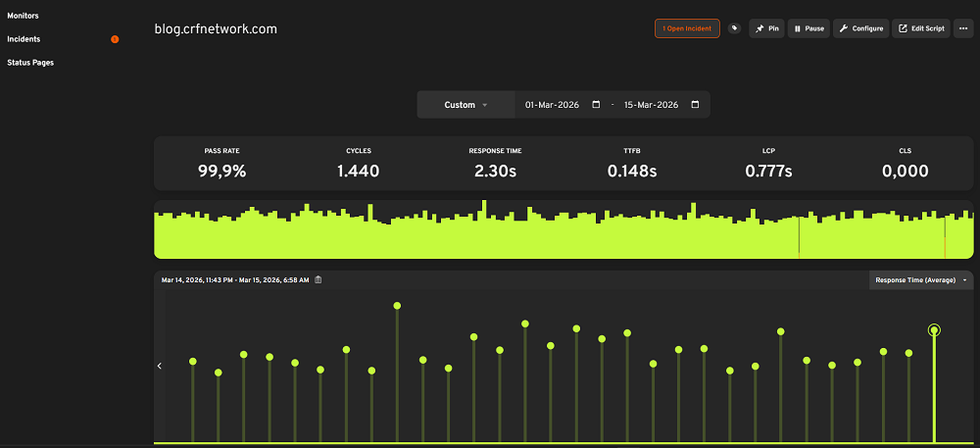The height and width of the screenshot is (448, 980).
Task: Open calendar picker for 01-Mar-2026 start date
Action: click(596, 105)
